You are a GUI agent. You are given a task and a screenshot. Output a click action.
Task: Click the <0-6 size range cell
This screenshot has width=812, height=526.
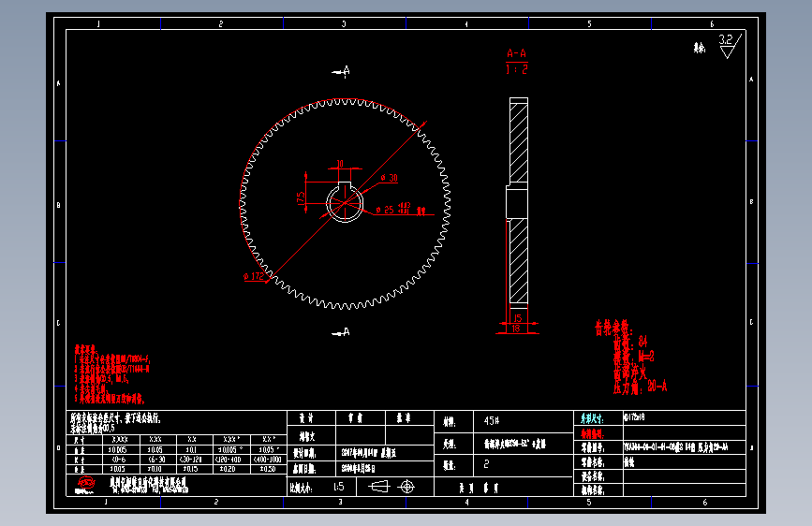[x=119, y=460]
